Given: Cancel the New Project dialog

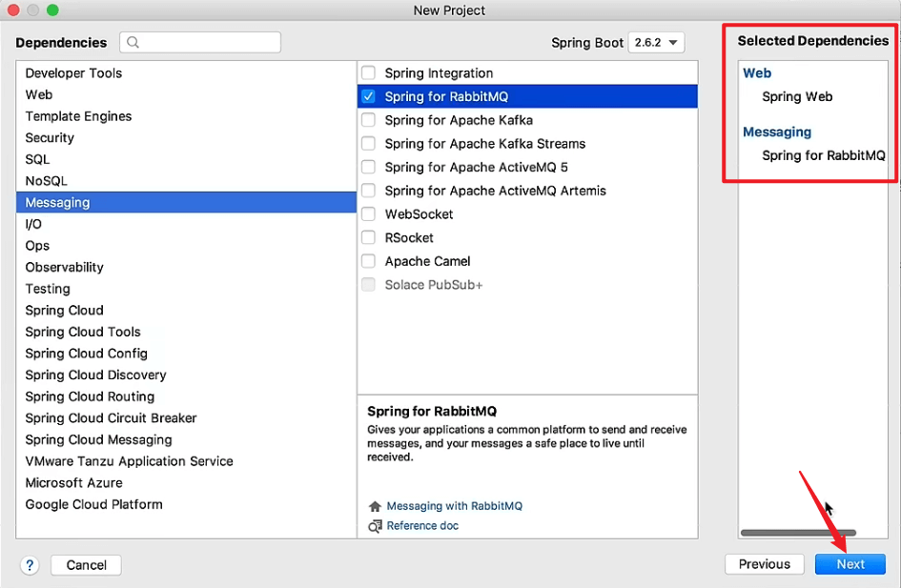Looking at the screenshot, I should [x=86, y=565].
